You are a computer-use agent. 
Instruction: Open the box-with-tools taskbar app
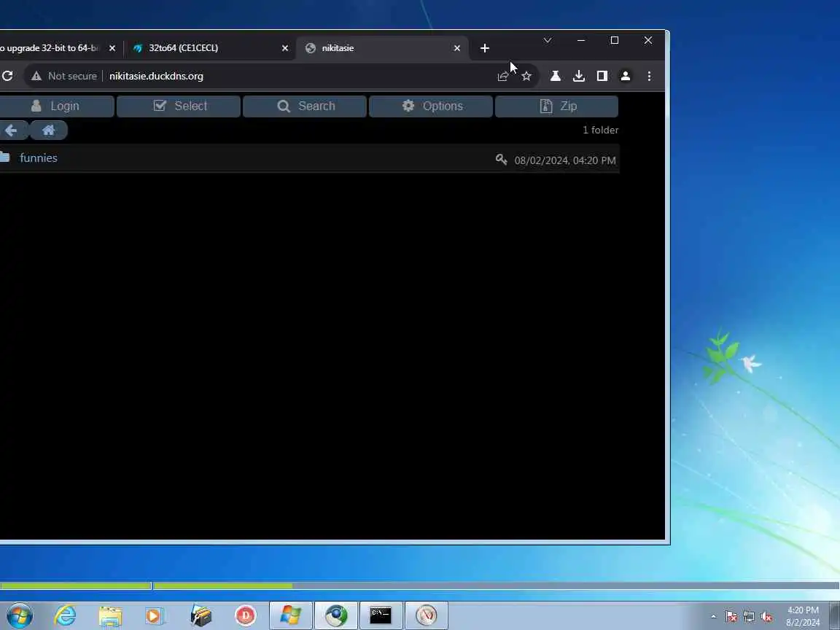click(201, 615)
